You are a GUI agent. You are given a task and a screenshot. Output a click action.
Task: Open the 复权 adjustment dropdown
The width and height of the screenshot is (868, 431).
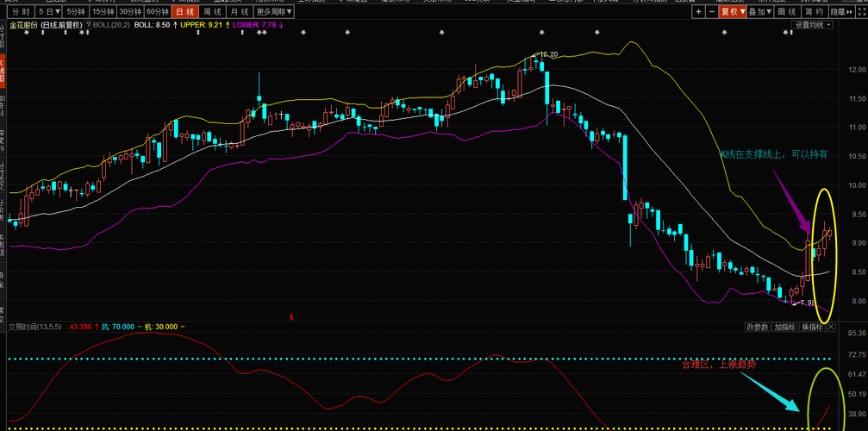[x=733, y=11]
